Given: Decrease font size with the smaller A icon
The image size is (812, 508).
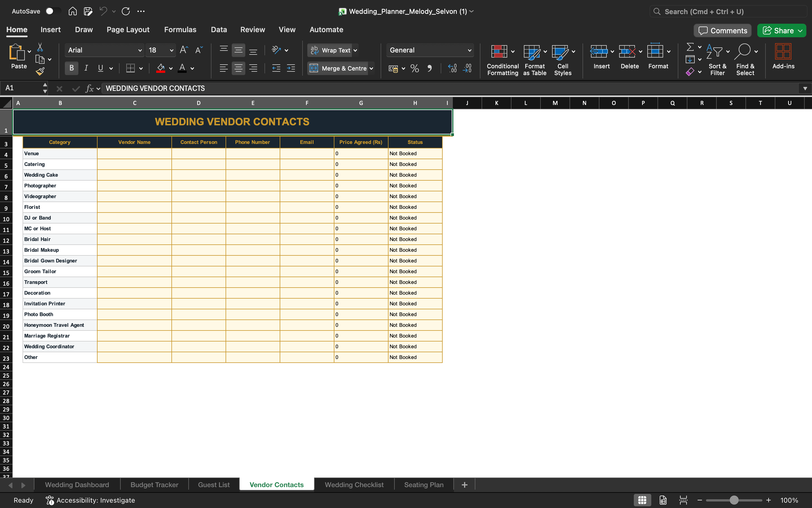Looking at the screenshot, I should pyautogui.click(x=199, y=50).
